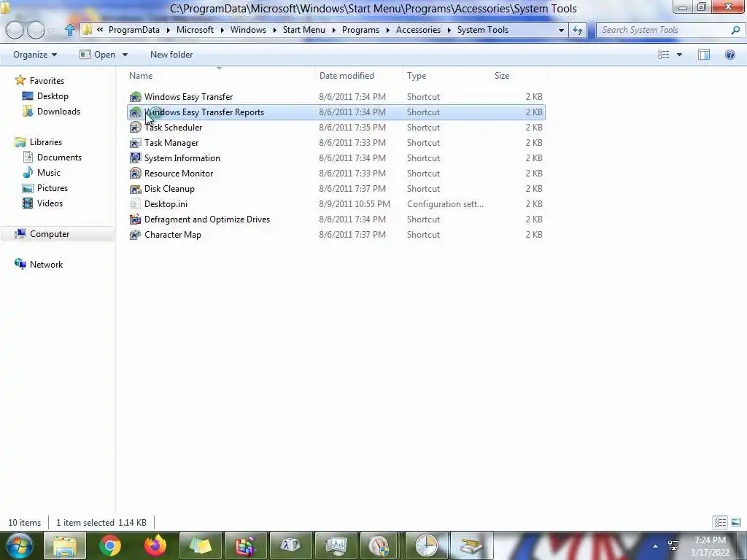Screen dimensions: 747x560
Task: Click the taskbar clock showing 7:24 PM
Action: (711, 546)
